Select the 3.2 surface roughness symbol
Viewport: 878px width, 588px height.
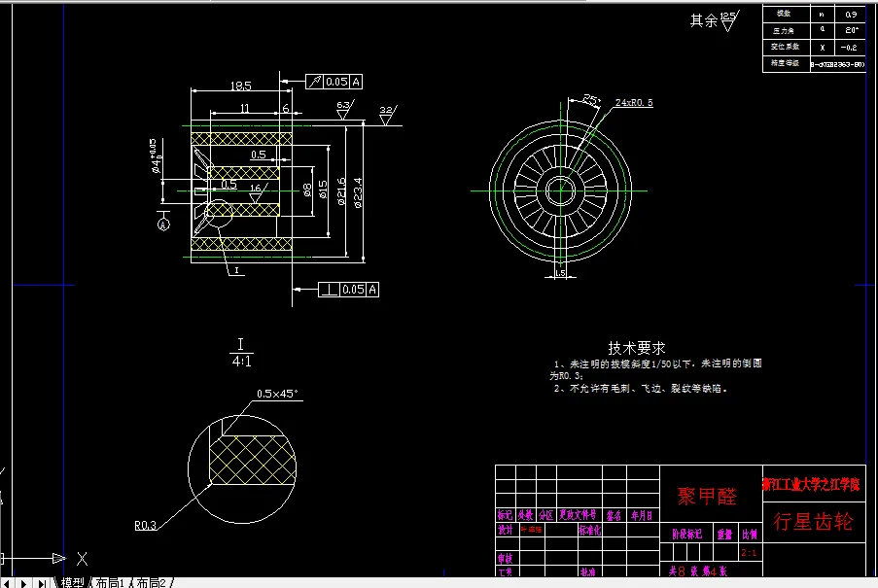tap(386, 114)
